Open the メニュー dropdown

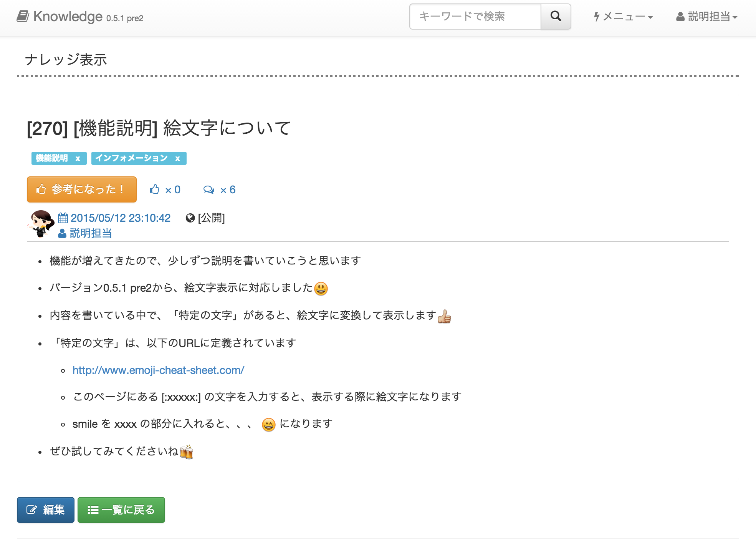click(624, 17)
